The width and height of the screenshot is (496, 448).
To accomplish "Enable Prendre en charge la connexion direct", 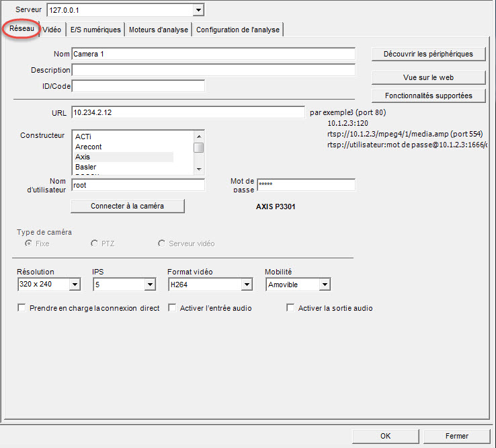I will pyautogui.click(x=22, y=307).
